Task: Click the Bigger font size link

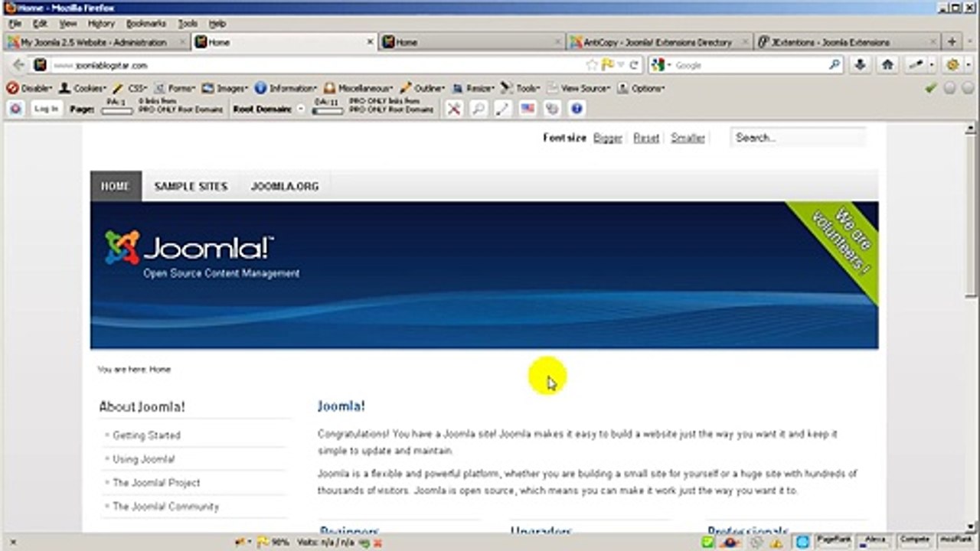Action: point(607,138)
